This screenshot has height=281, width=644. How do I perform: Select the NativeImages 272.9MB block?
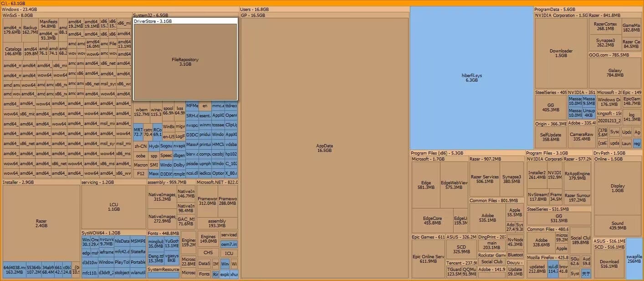coord(162,219)
